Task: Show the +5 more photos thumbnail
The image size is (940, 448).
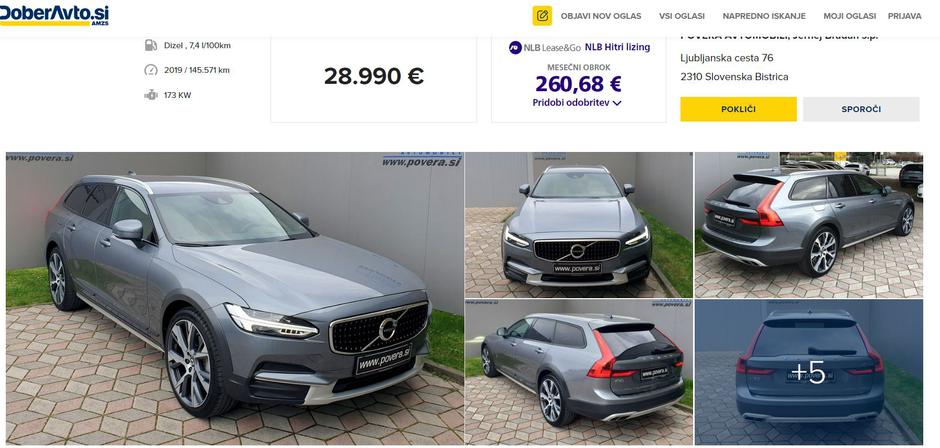Action: [x=809, y=372]
